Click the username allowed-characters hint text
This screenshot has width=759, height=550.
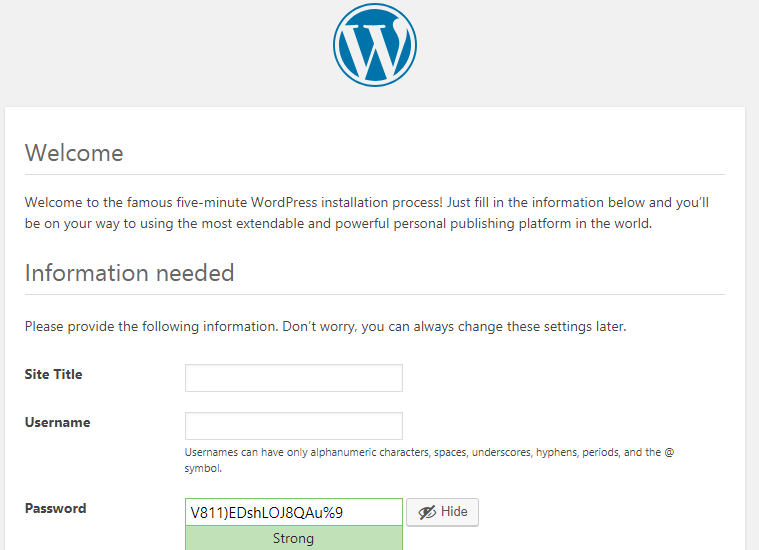click(x=429, y=453)
